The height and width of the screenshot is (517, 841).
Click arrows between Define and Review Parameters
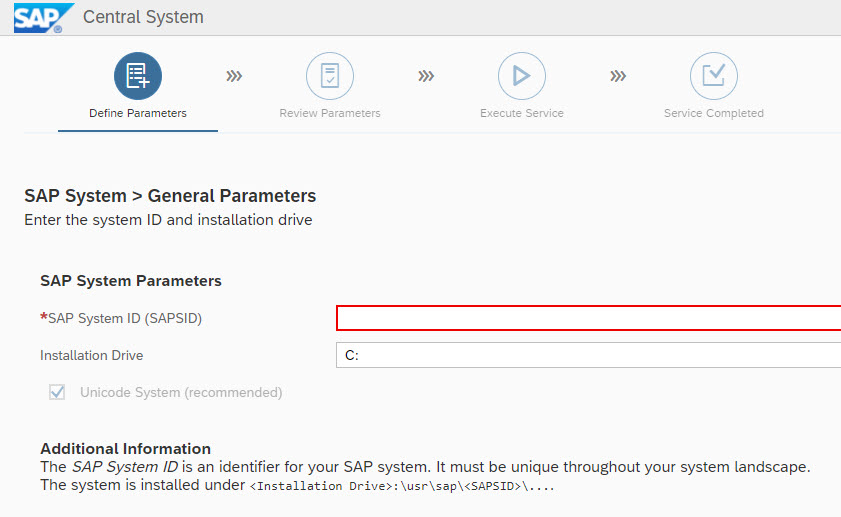tap(234, 76)
